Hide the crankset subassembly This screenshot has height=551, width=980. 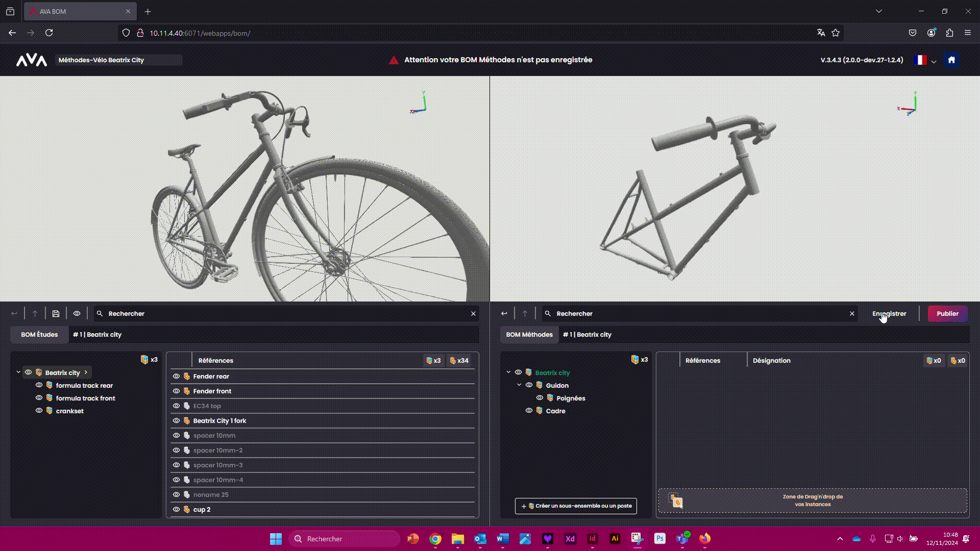coord(39,411)
